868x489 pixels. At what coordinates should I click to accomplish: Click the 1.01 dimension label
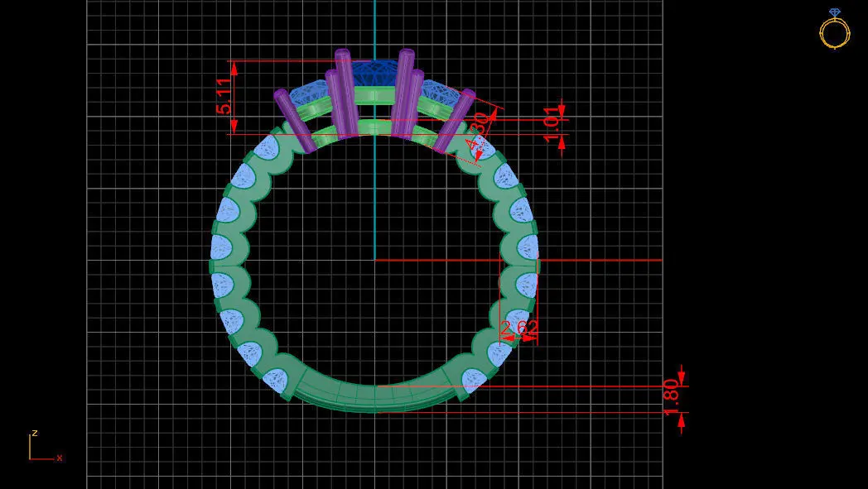(552, 126)
